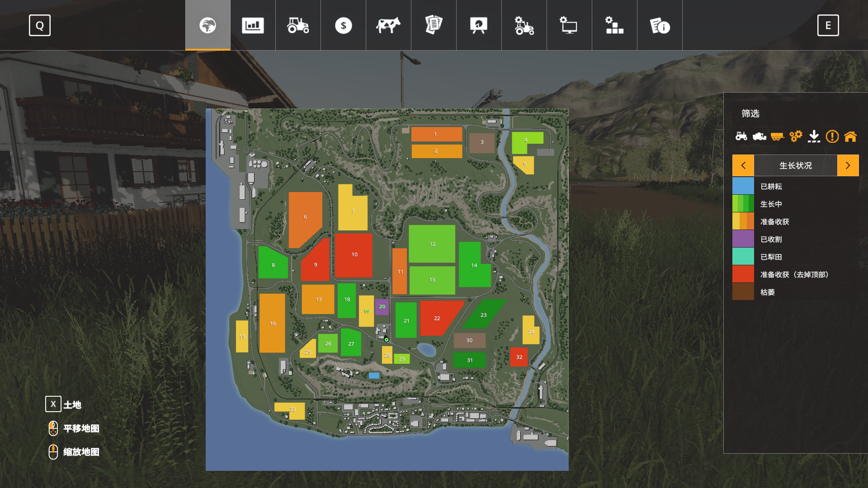Screen dimensions: 868x488
Task: Select purple field 20 on the map
Action: point(382,307)
